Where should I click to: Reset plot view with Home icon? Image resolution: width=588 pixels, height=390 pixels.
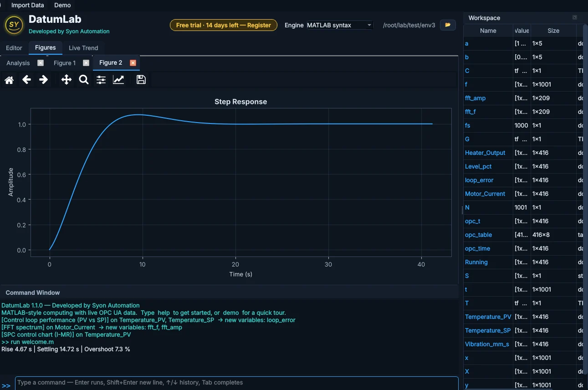click(9, 80)
